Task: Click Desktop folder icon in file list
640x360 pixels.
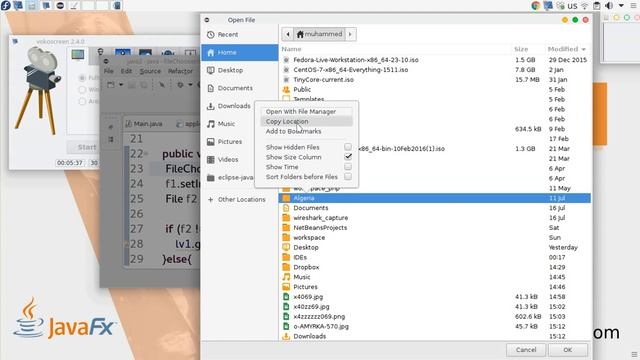Action: point(286,247)
